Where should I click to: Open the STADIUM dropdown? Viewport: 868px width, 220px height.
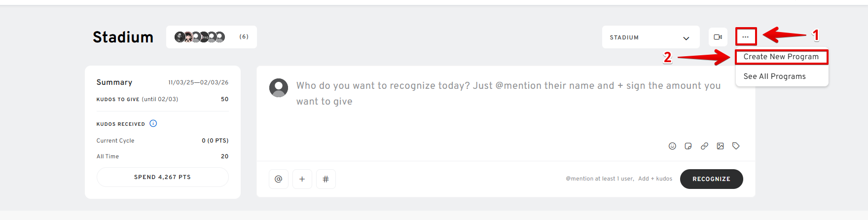tap(651, 37)
